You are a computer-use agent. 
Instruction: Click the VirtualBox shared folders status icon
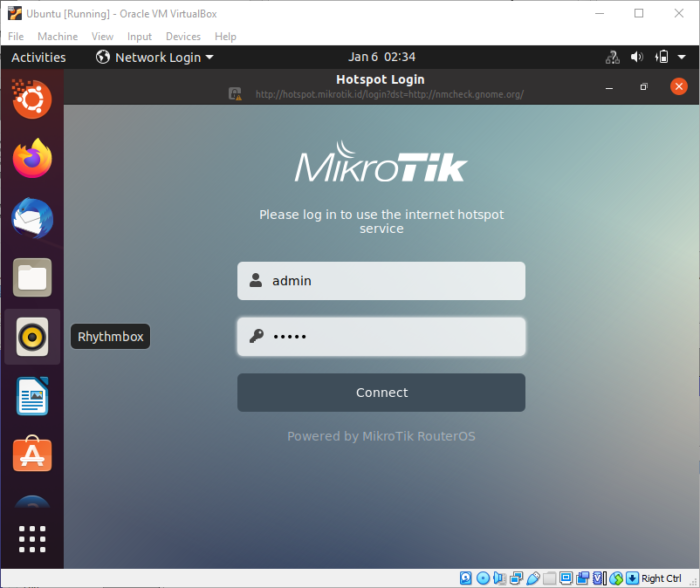click(x=550, y=578)
